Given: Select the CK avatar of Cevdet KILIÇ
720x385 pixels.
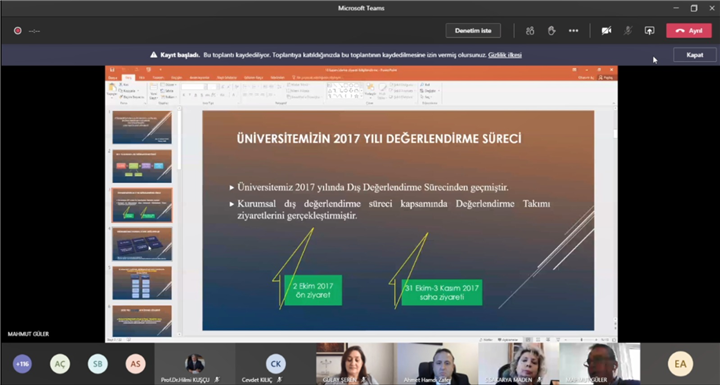Looking at the screenshot, I should point(276,363).
